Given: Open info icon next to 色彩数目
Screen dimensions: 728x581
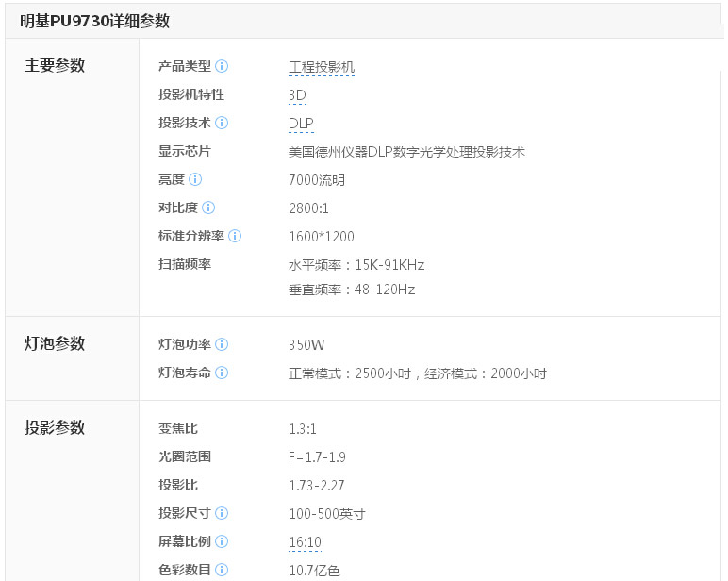Looking at the screenshot, I should (222, 570).
